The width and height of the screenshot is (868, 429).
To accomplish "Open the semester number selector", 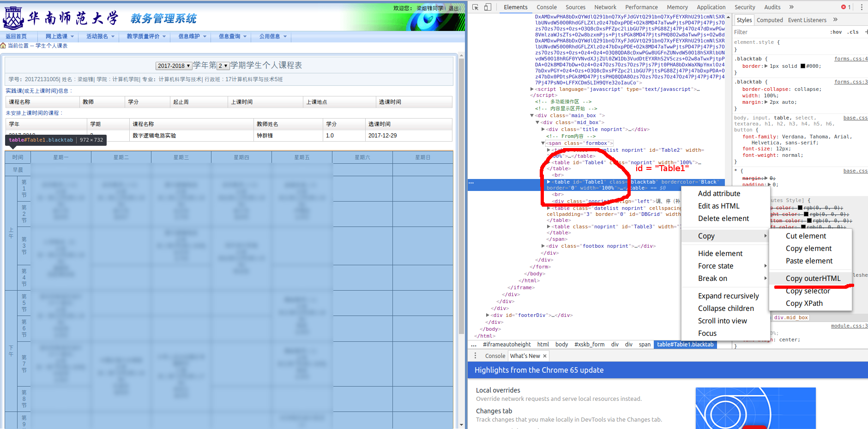I will click(x=223, y=66).
